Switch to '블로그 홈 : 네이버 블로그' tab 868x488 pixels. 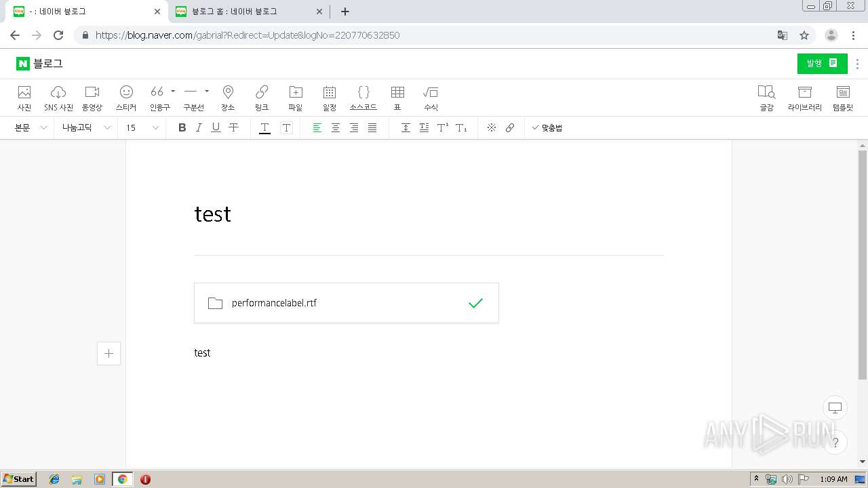[x=250, y=12]
